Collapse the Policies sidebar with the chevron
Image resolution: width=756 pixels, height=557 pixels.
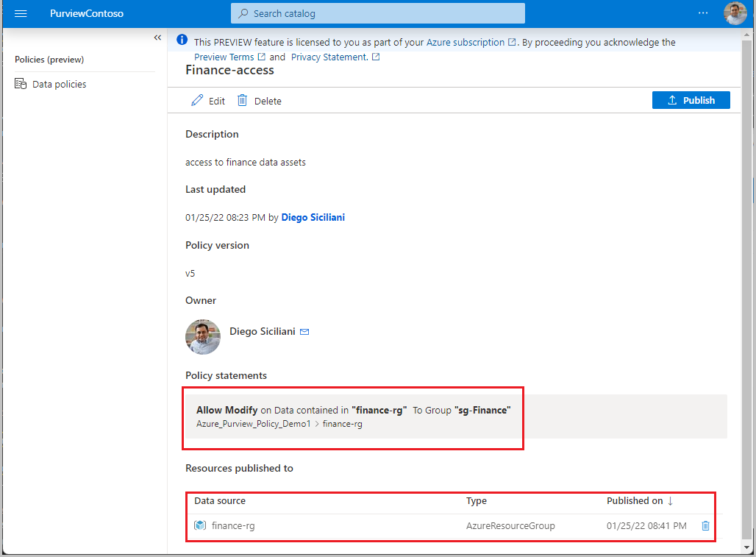(157, 37)
